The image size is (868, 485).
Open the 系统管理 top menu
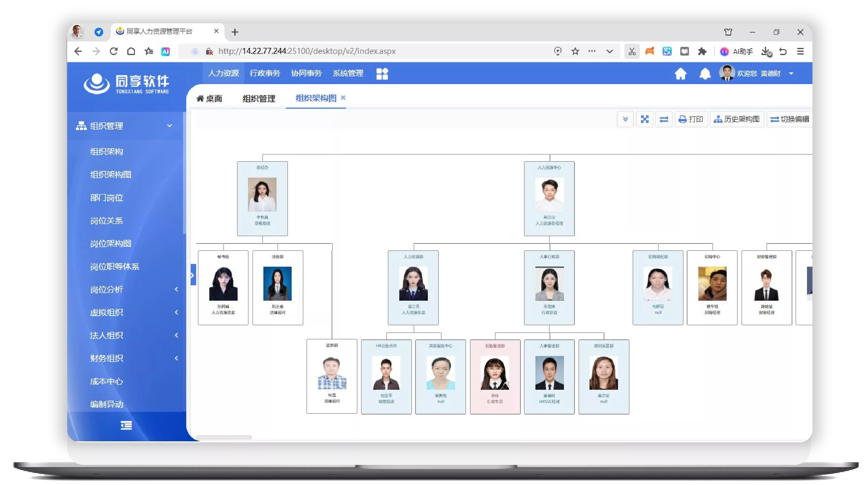348,73
